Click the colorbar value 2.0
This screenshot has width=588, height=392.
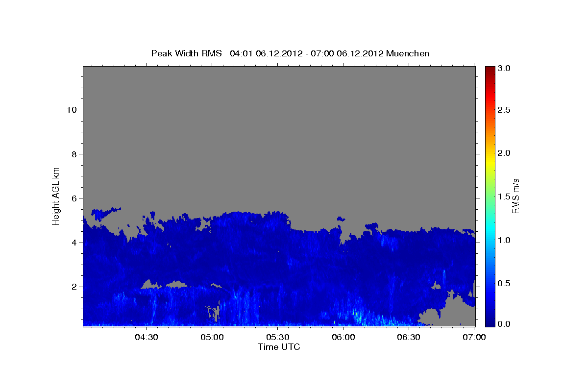(x=505, y=153)
